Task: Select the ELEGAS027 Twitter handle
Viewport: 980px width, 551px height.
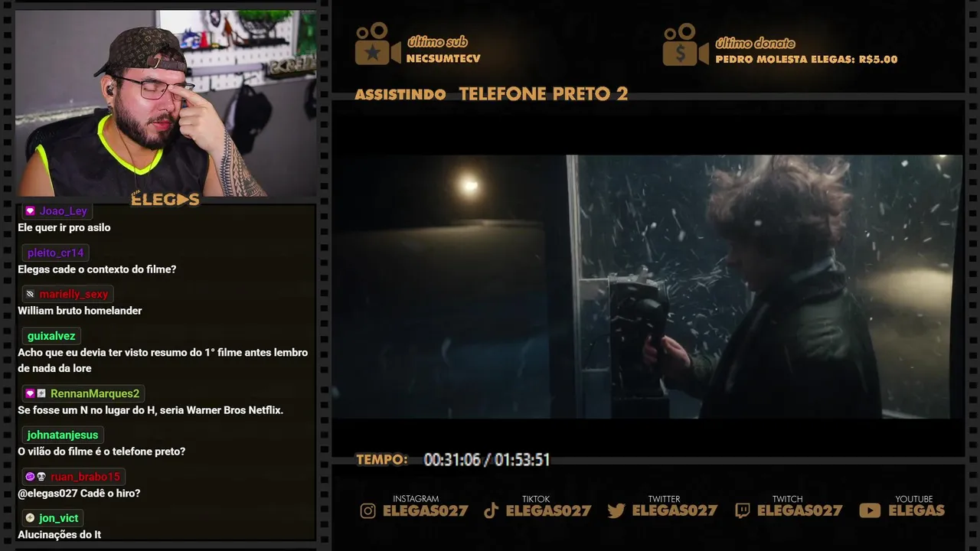Action: pos(675,511)
